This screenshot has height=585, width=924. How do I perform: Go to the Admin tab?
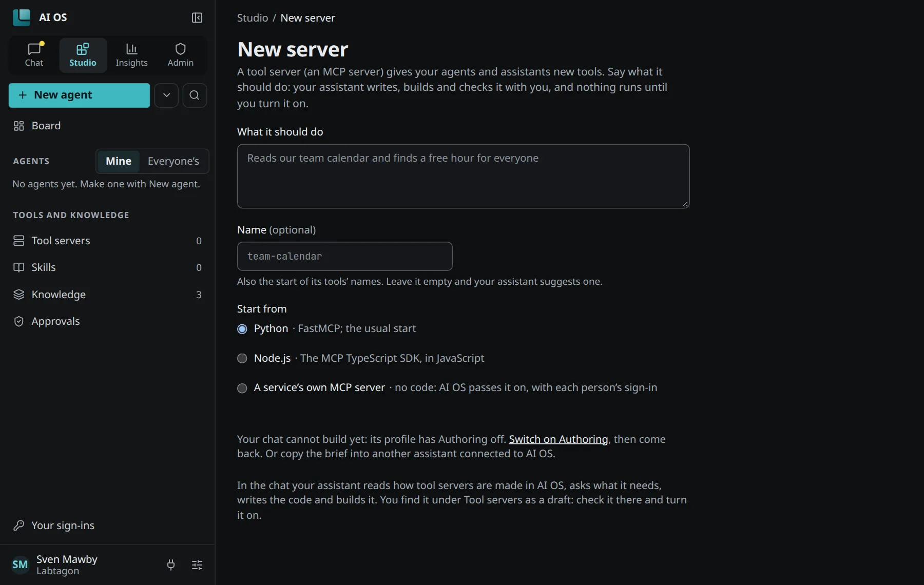pyautogui.click(x=181, y=55)
